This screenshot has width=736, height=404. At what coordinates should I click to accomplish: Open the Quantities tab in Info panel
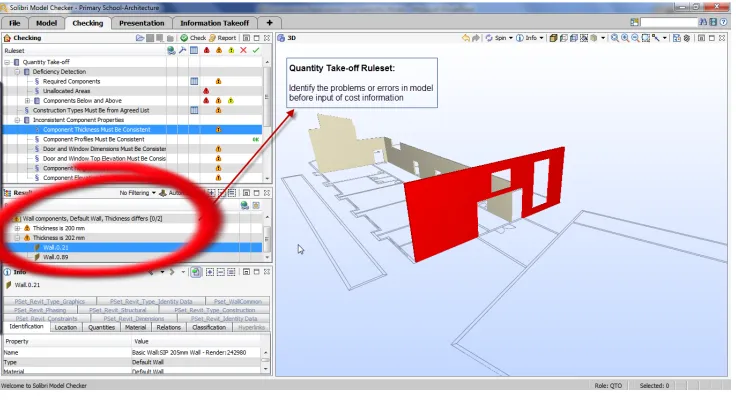click(x=101, y=328)
